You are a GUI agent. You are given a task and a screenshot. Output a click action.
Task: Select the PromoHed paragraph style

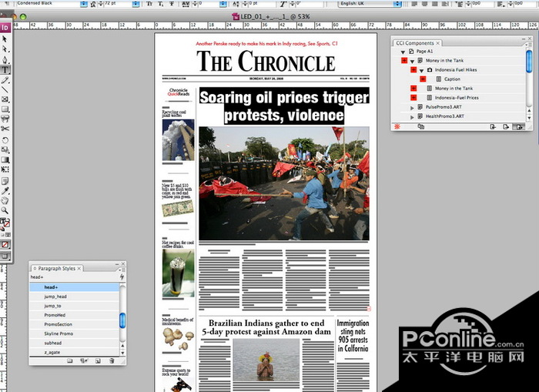coord(74,315)
